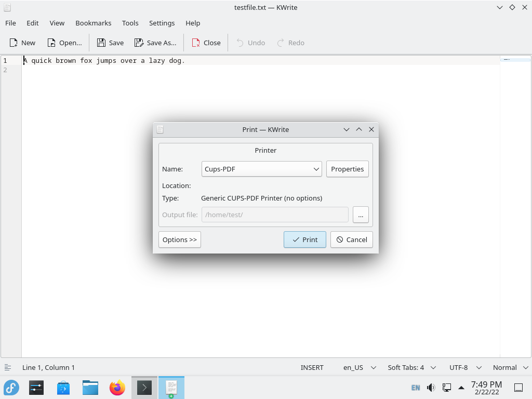Click the KWrite icon in the main title bar
Image resolution: width=532 pixels, height=399 pixels.
point(7,7)
